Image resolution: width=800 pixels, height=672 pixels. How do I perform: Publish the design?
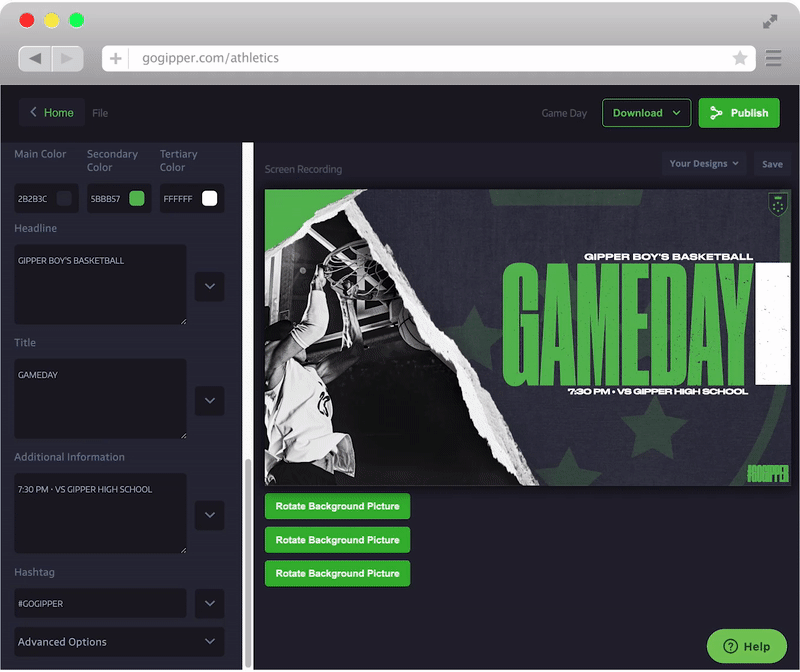[739, 113]
